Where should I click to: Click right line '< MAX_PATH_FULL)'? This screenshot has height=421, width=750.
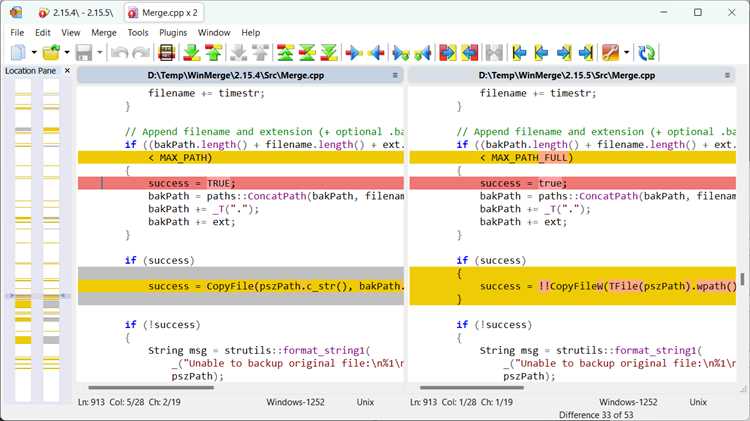573,157
